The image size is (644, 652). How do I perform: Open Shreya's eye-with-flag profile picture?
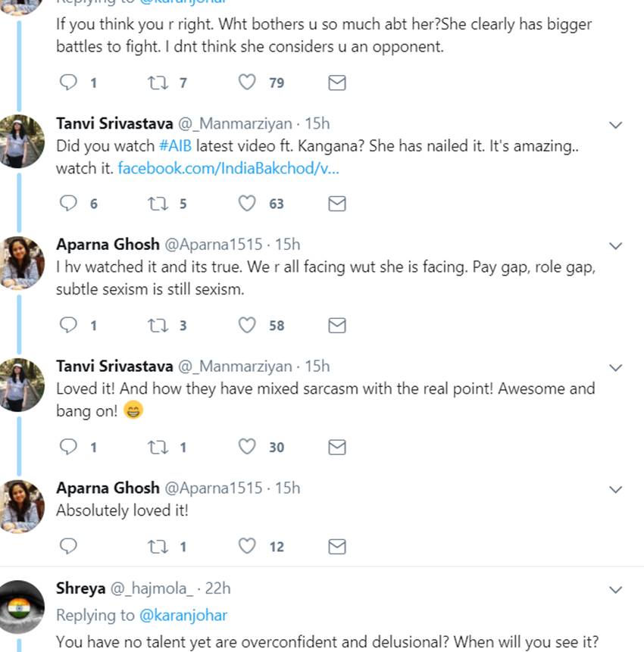tap(21, 607)
